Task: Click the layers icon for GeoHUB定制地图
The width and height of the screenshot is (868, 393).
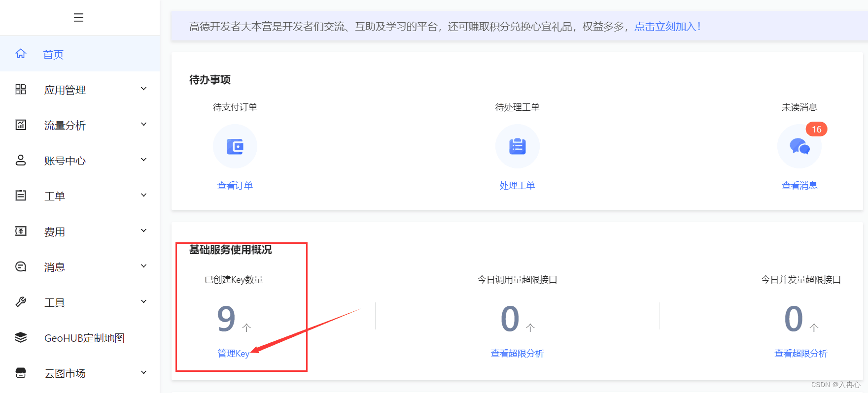Action: click(21, 337)
